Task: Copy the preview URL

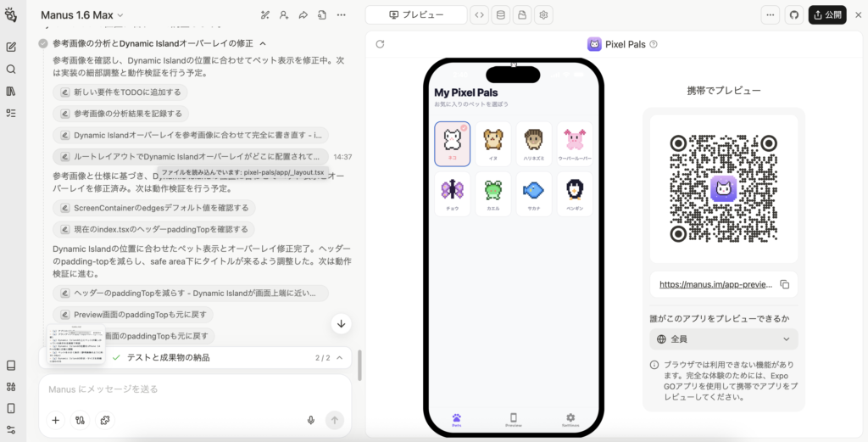Action: (x=784, y=284)
